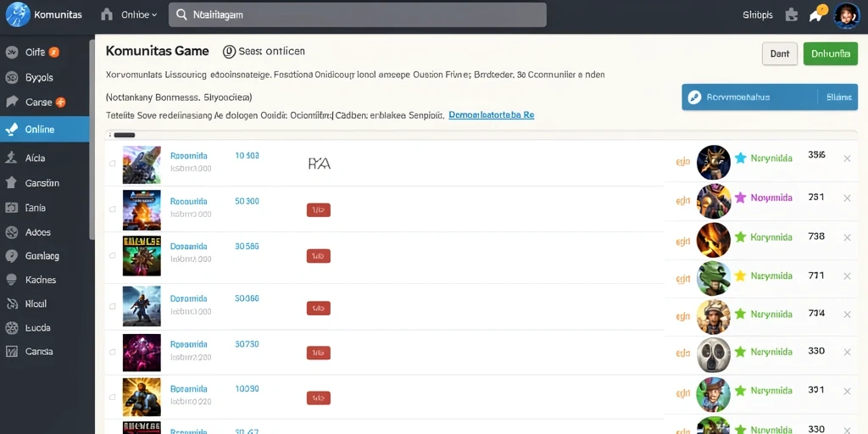This screenshot has width=868, height=434.
Task: Open the Seas: ontlicen selector next to the title
Action: coord(264,52)
